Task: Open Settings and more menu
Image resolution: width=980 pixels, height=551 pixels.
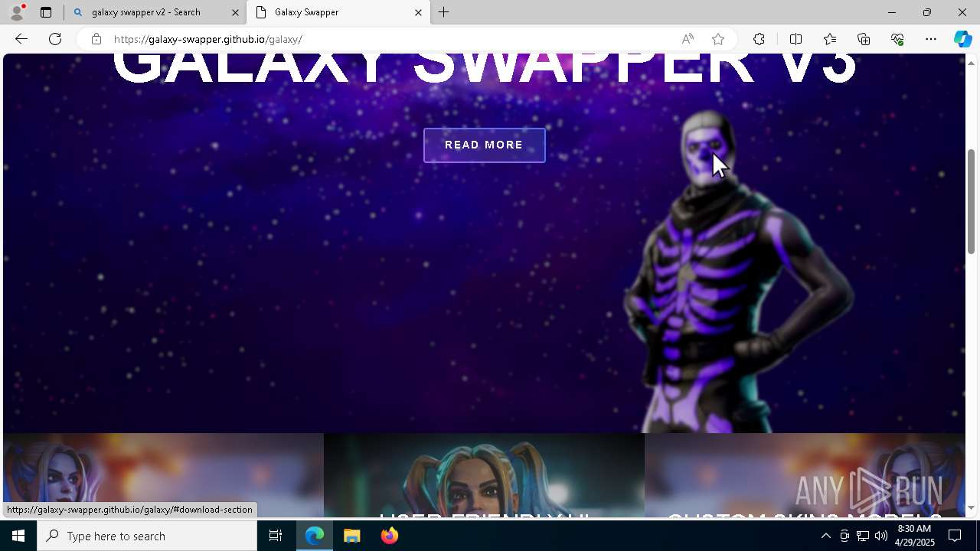Action: (x=931, y=39)
